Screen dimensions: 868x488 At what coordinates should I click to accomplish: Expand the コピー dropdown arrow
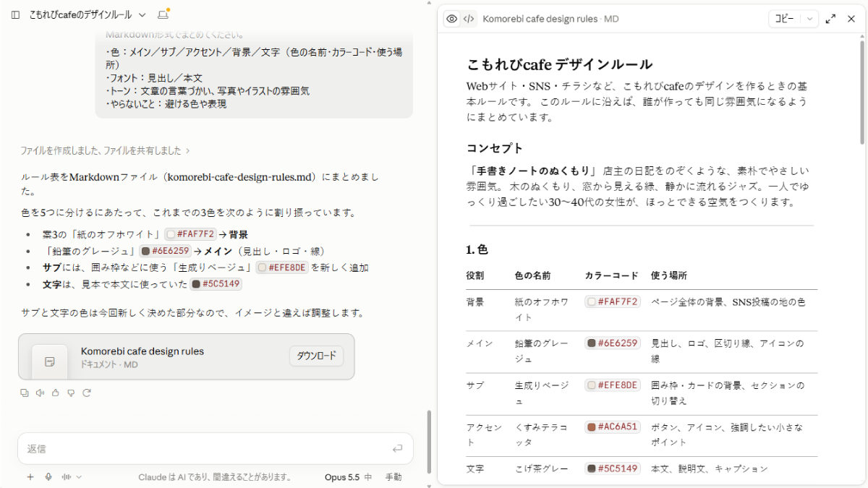pos(809,19)
